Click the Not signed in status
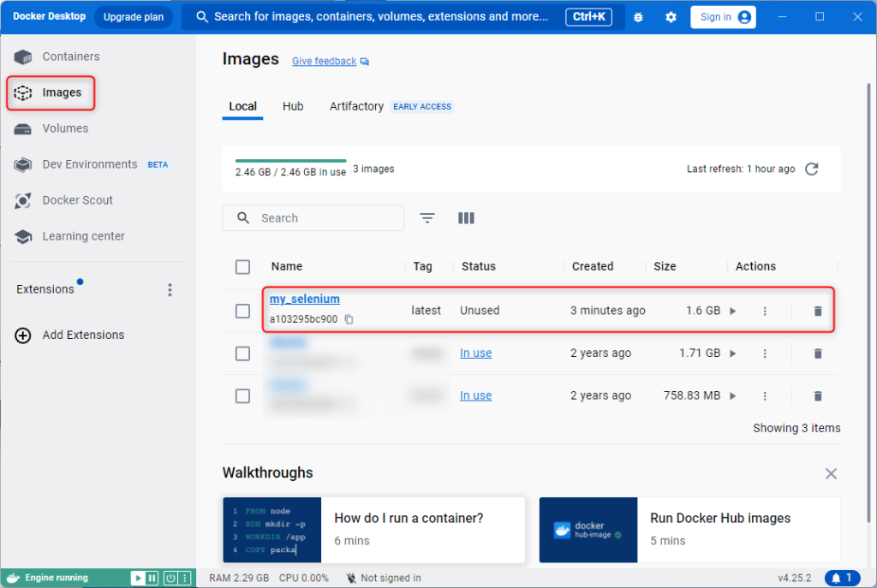Viewport: 877px width, 588px height. click(x=384, y=578)
